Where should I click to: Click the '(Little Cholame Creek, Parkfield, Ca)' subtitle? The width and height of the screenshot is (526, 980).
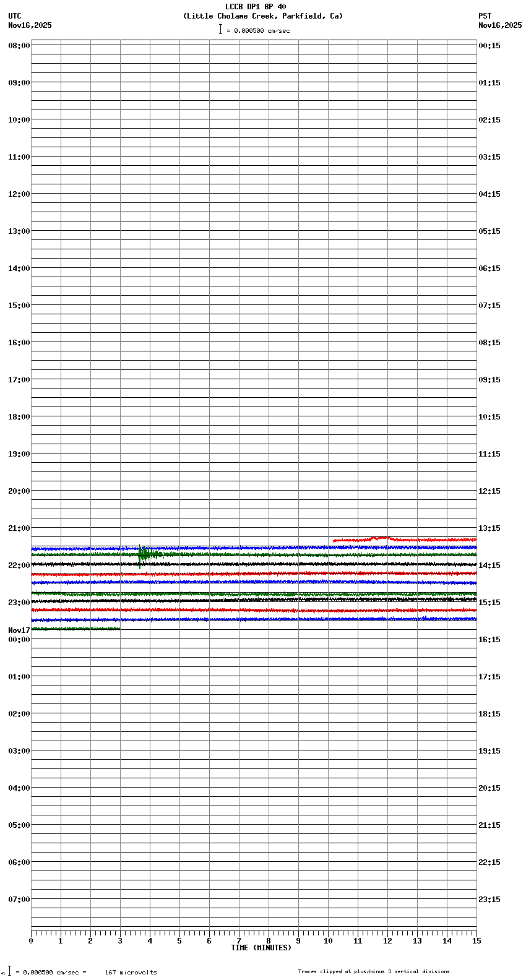pos(262,16)
